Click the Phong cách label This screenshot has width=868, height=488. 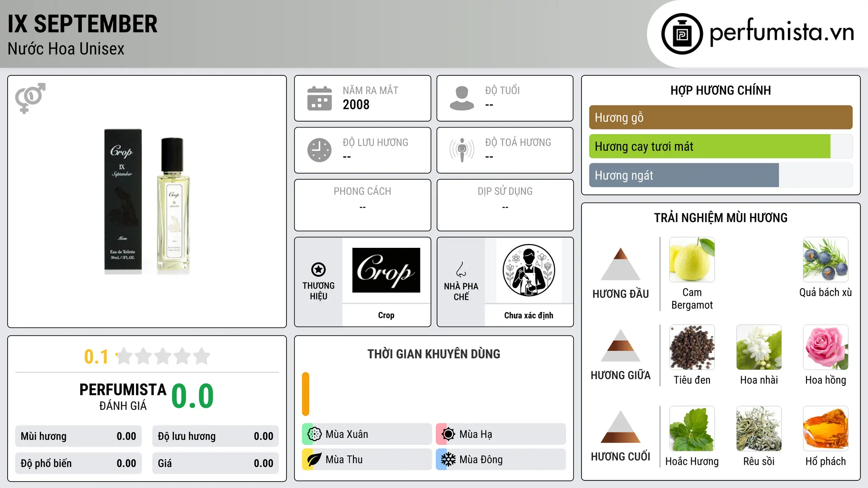click(x=362, y=191)
